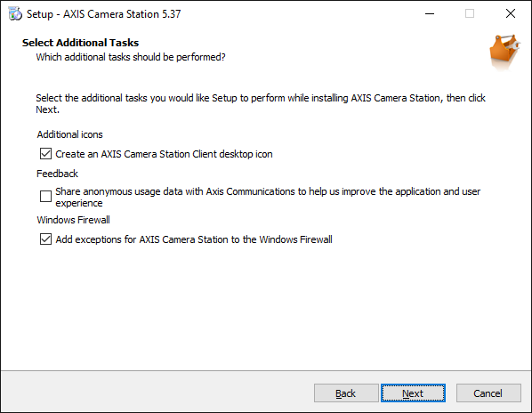
Task: Click the 'Which additional tasks should be performed?' subtitle
Action: click(131, 57)
